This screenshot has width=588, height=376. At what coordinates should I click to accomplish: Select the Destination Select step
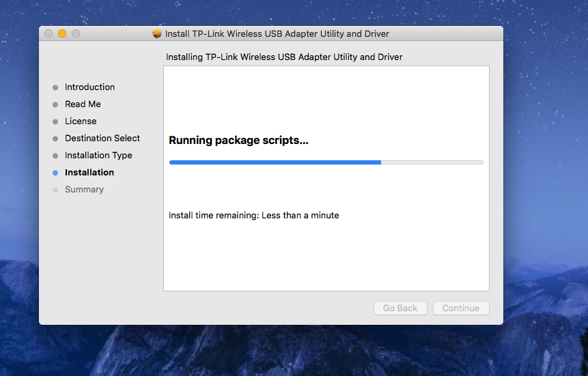click(102, 139)
